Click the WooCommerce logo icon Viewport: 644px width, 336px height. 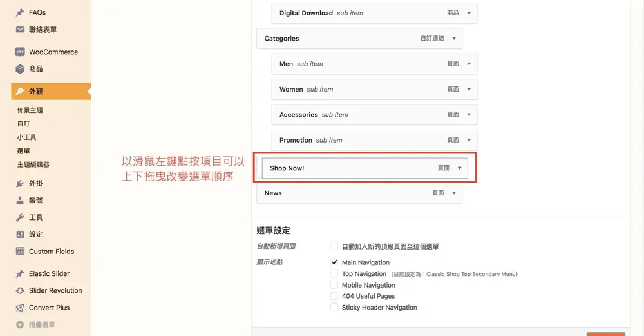(x=20, y=52)
